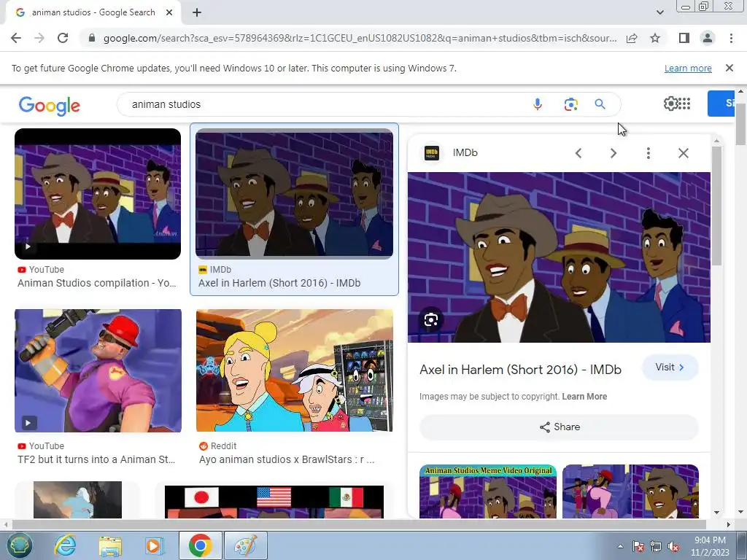Open the clock showing 9:04 PM

tap(710, 546)
